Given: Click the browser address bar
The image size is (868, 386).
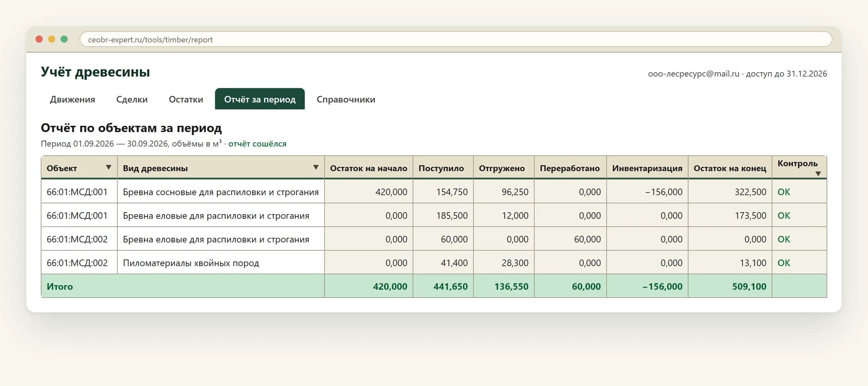Looking at the screenshot, I should 456,39.
